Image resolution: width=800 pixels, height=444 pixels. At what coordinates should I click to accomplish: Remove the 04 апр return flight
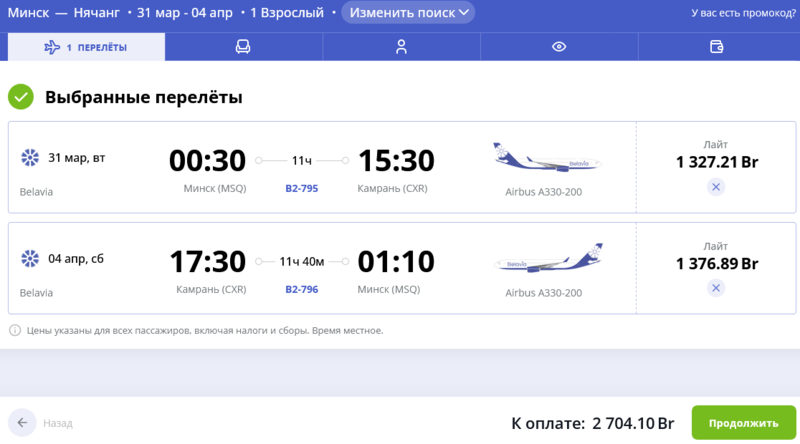716,288
